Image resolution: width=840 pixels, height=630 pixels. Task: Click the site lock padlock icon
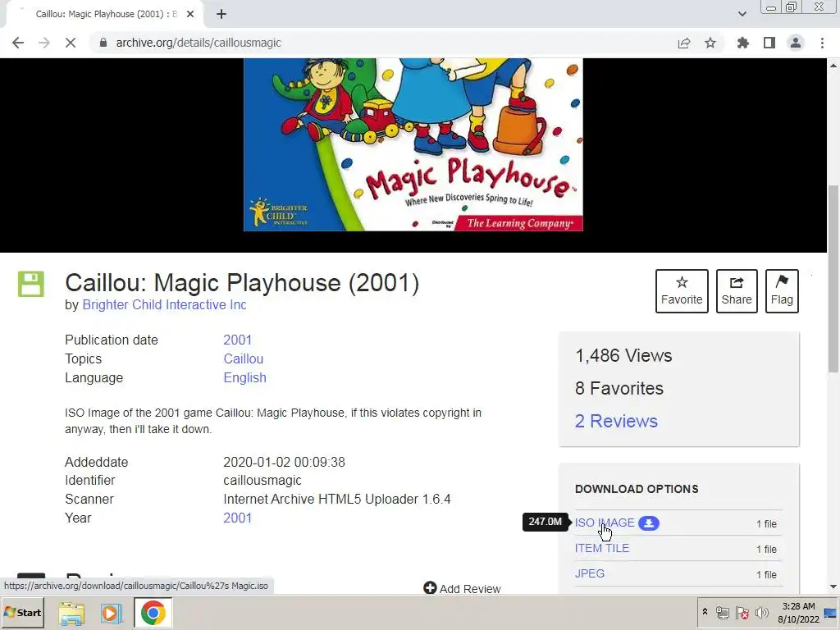coord(103,43)
